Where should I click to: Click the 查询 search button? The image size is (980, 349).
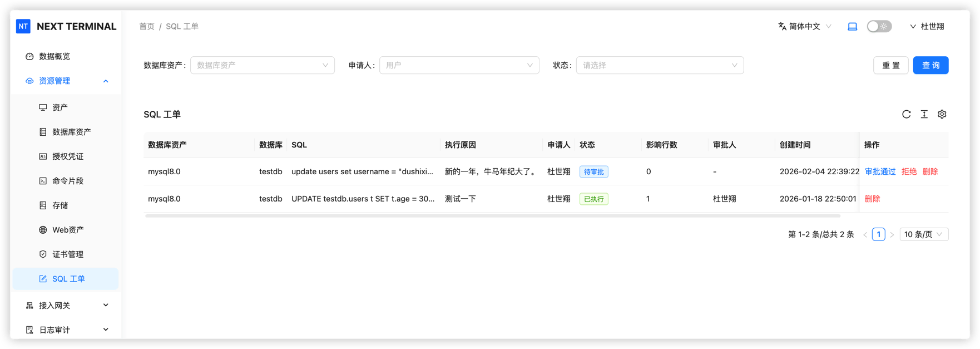coord(930,65)
